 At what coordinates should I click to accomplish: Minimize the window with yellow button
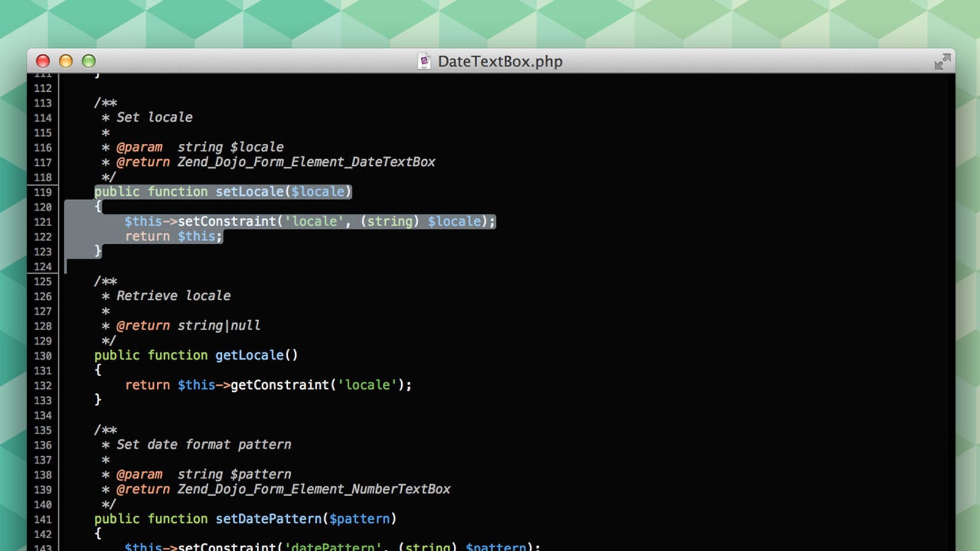click(66, 61)
